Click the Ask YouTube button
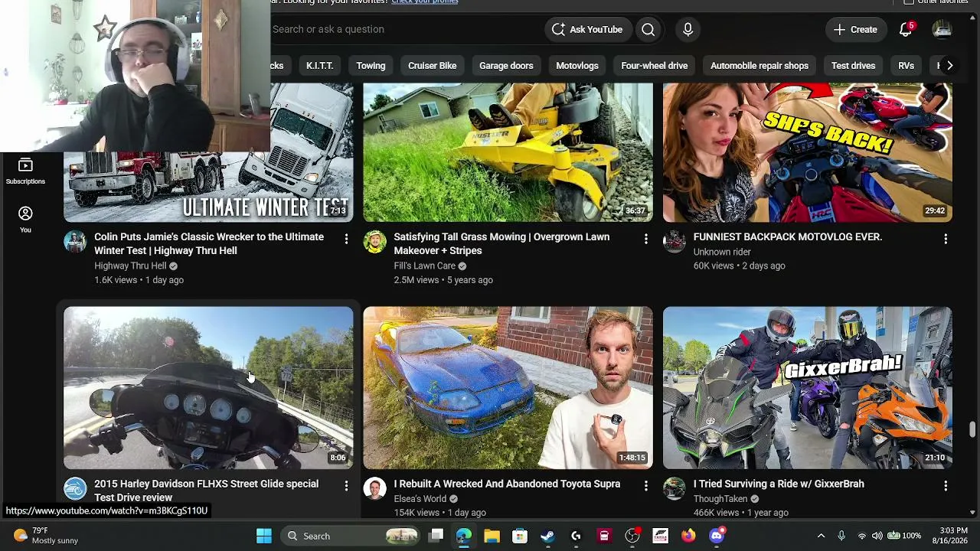 [586, 29]
